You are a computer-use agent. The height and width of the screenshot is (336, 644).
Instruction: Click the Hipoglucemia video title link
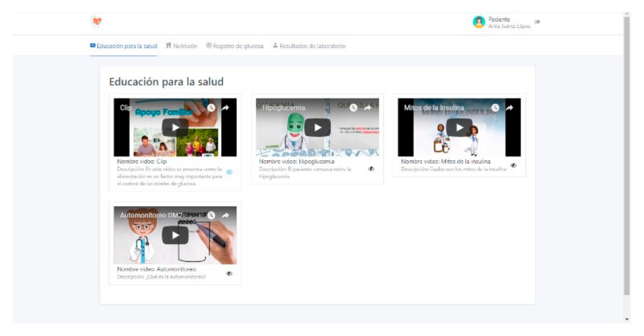point(283,108)
